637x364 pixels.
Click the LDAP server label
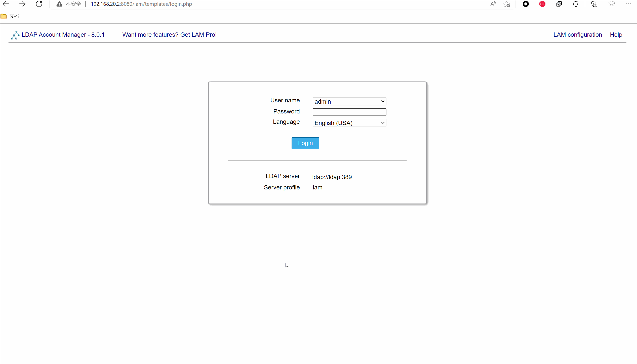coord(283,176)
